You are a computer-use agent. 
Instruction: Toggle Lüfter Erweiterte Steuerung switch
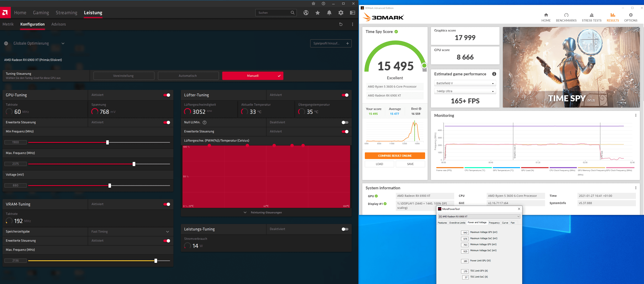pyautogui.click(x=345, y=132)
